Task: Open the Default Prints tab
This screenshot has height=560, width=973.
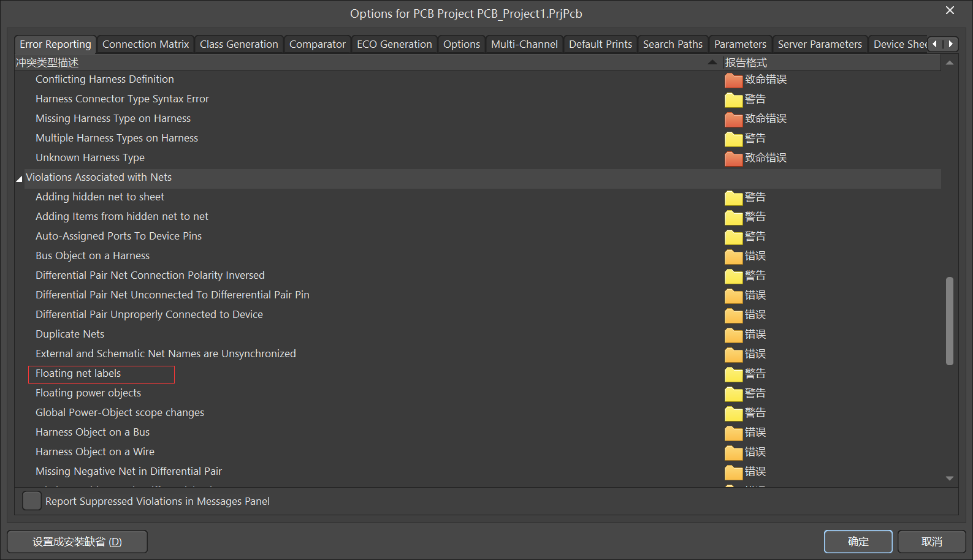Action: click(x=600, y=44)
